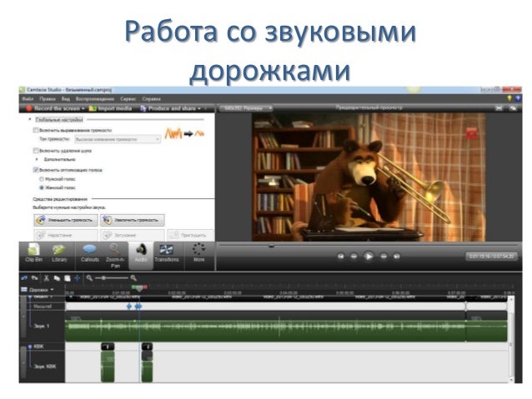The height and width of the screenshot is (399, 532).
Task: Play the preview video
Action: (369, 257)
